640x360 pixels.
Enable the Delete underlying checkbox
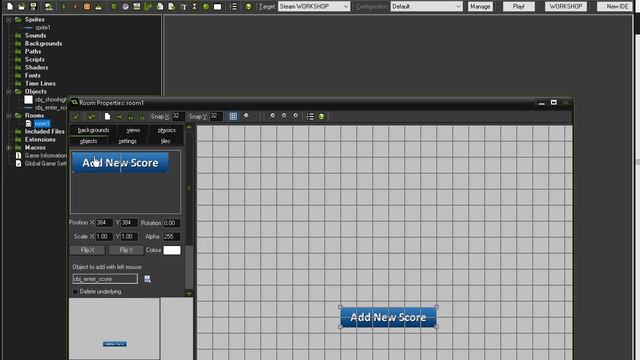tap(75, 292)
